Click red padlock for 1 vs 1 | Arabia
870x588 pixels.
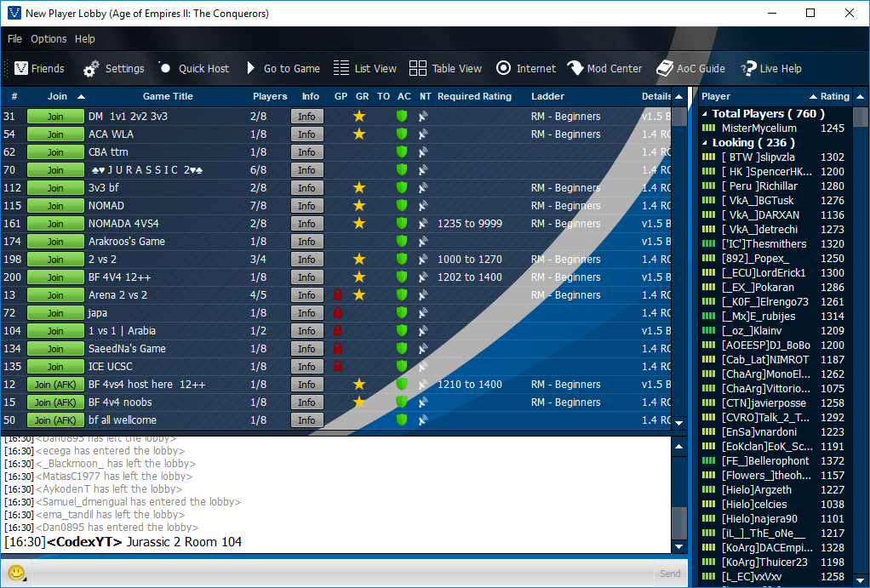(338, 330)
